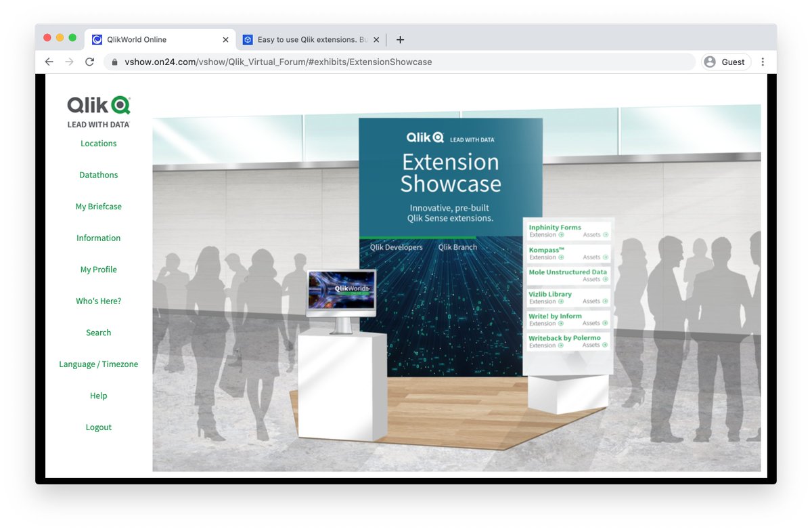This screenshot has height=531, width=812.
Task: Click the site security lock icon
Action: click(x=114, y=62)
